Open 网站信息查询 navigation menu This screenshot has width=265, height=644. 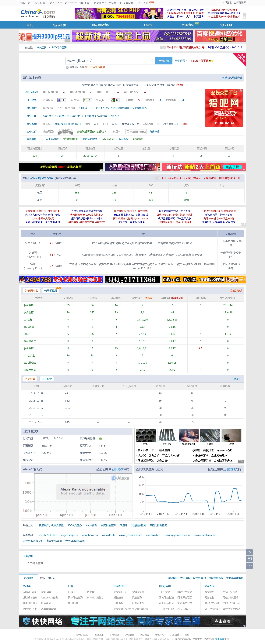pyautogui.click(x=101, y=25)
